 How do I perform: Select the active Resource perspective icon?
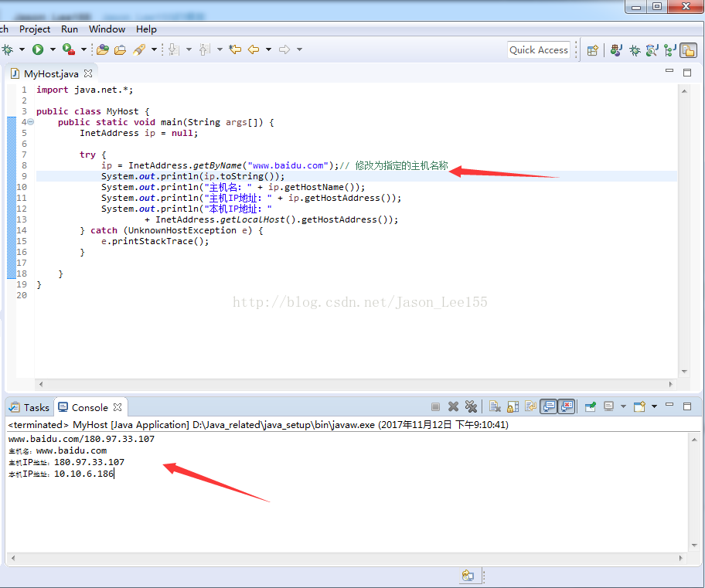coord(688,50)
